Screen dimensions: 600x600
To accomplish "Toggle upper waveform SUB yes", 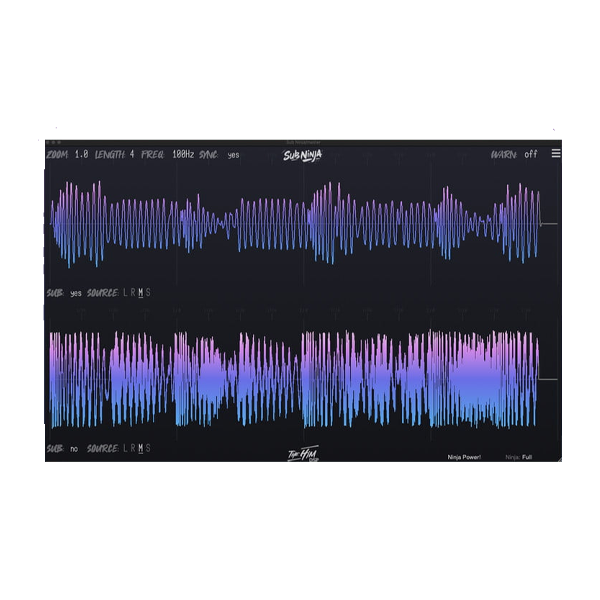I will click(75, 293).
